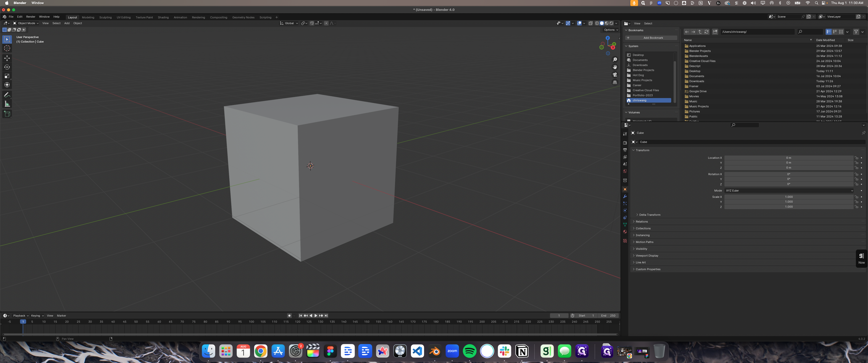Open the Render properties camera-back icon
This screenshot has height=363, width=868.
[625, 143]
